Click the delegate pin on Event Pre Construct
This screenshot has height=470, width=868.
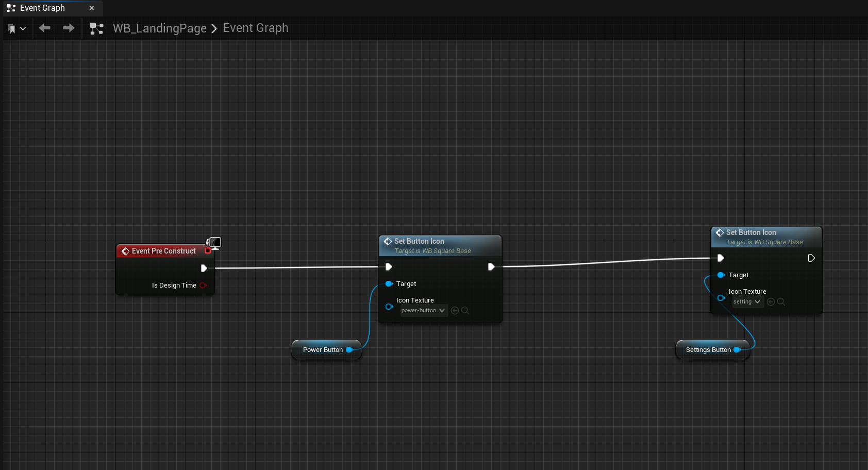tap(208, 250)
